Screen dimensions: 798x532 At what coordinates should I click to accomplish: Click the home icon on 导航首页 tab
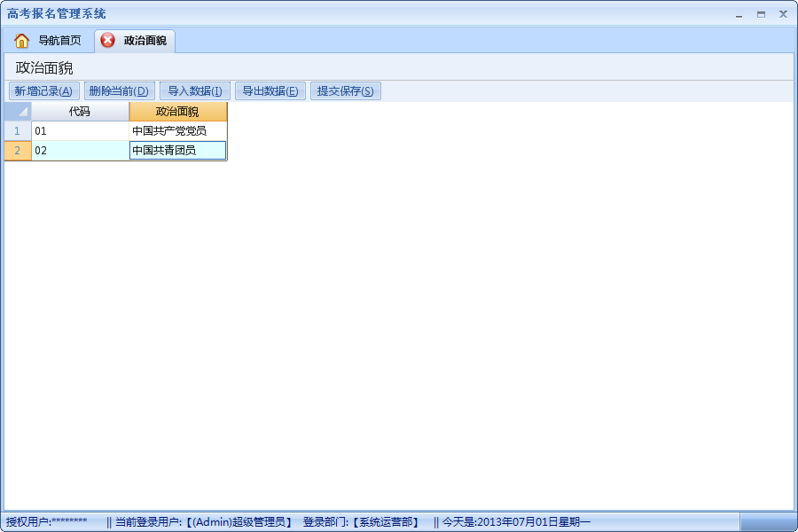(21, 40)
